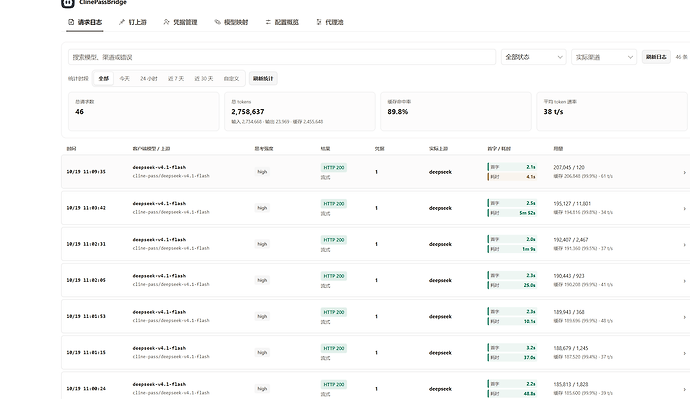Expand the 10/19 11:01:53 request row chevron
Viewport: 690px width, 399px height.
[684, 317]
